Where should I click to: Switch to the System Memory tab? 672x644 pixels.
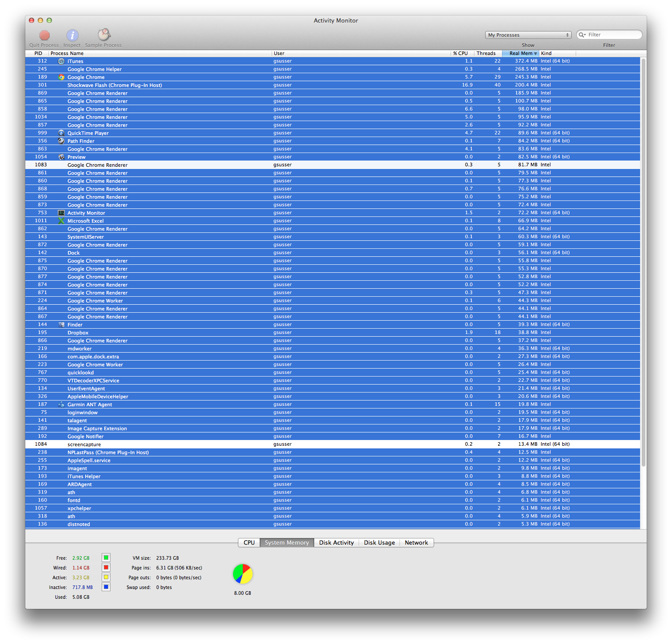tap(287, 542)
